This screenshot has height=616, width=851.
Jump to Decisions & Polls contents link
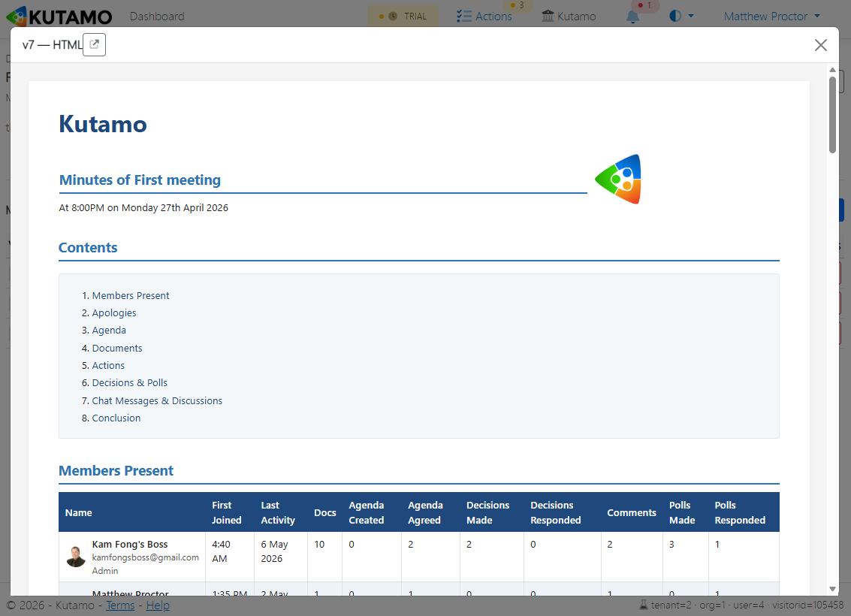pyautogui.click(x=130, y=382)
